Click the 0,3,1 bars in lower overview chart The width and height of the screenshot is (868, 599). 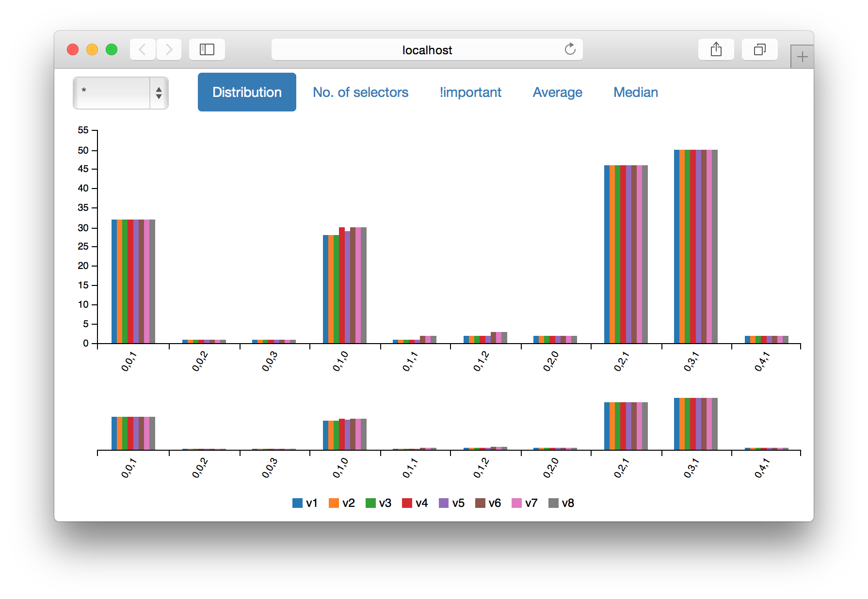(x=696, y=424)
